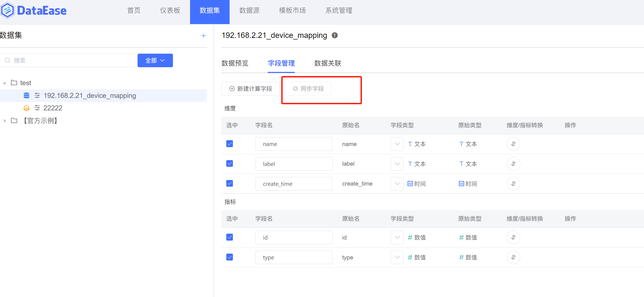Screen dimensions: 644x297
Task: Switch to the 数据预览 tab
Action: [235, 63]
